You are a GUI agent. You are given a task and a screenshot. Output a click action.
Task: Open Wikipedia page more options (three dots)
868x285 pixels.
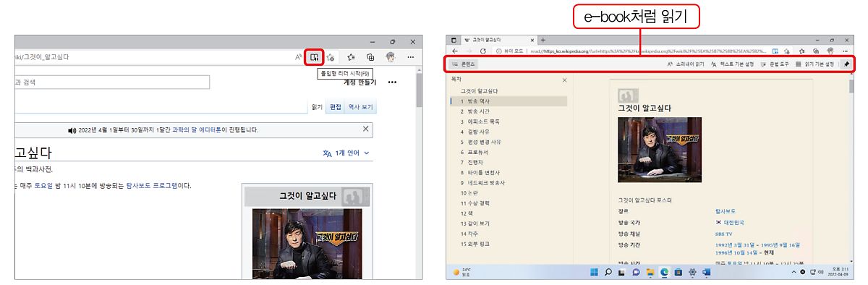tap(393, 82)
